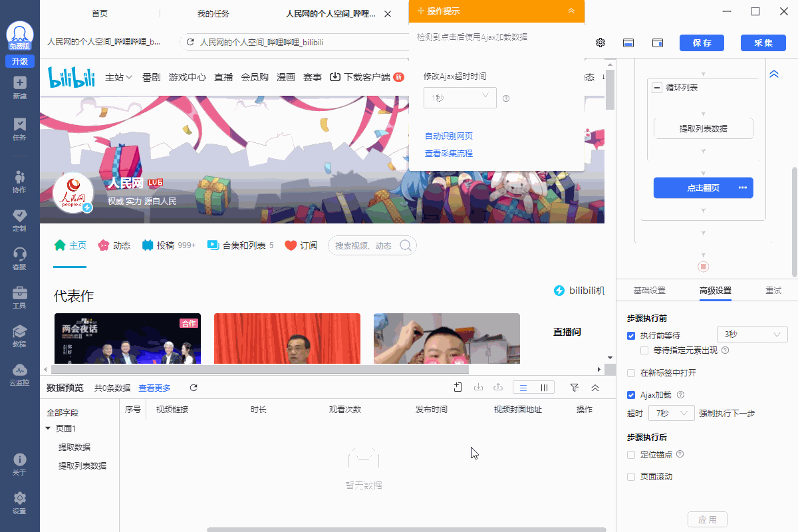Image resolution: width=798 pixels, height=532 pixels.
Task: Refresh the data preview
Action: 194,388
